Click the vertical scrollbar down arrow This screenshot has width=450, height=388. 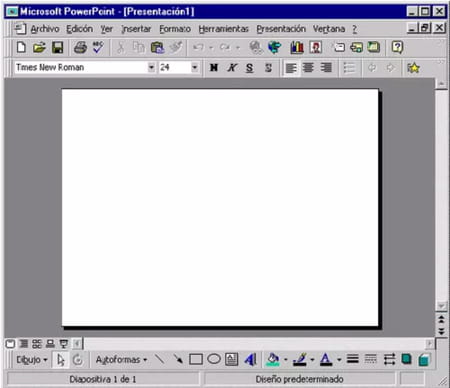coord(441,306)
